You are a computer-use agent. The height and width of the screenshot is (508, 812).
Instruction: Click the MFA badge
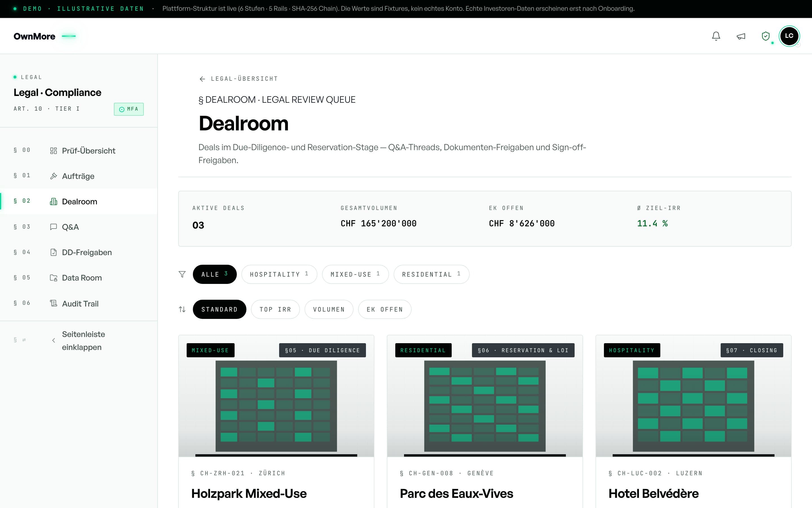point(129,109)
